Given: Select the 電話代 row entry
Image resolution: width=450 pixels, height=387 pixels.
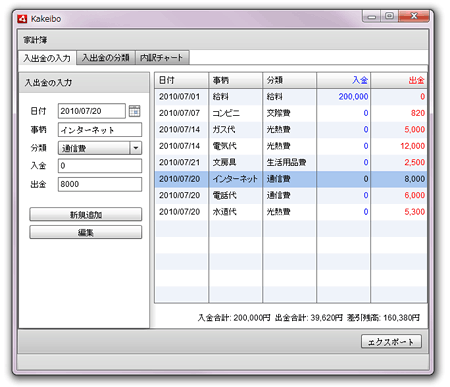Looking at the screenshot, I should 224,195.
